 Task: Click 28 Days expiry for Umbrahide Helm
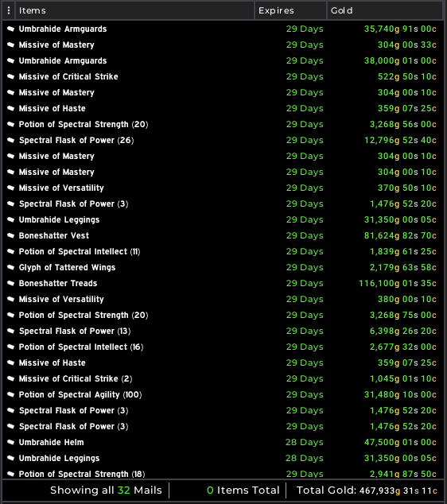304,442
